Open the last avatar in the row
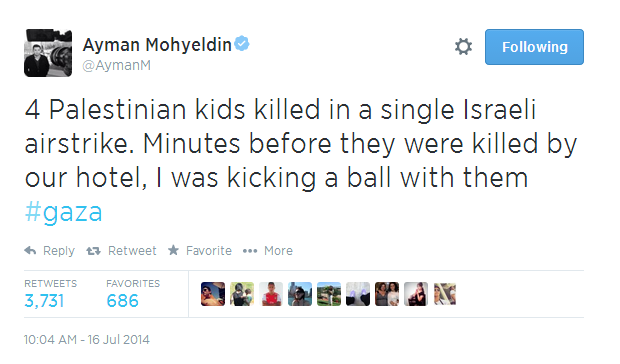The image size is (620, 364). click(x=445, y=294)
